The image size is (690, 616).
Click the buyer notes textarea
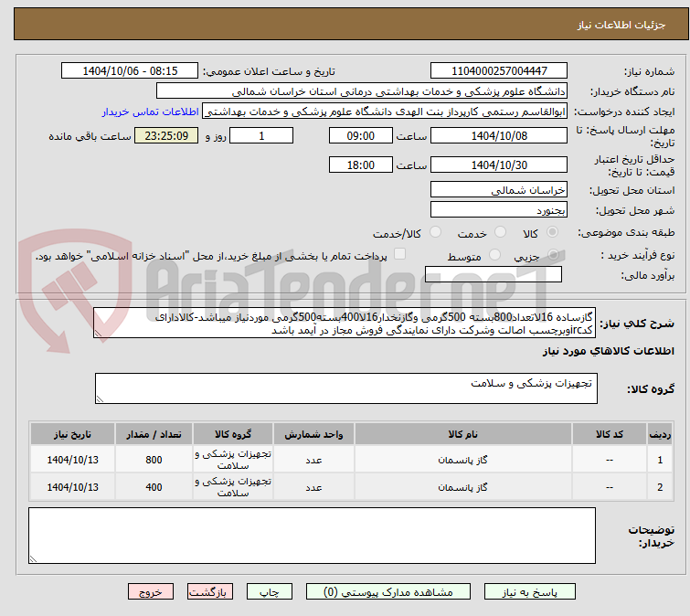[312, 536]
